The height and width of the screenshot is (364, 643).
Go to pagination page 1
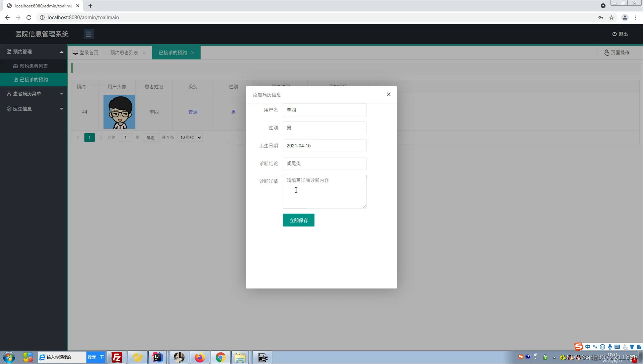coord(89,138)
